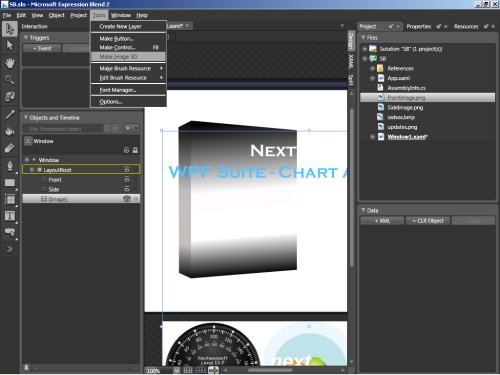Close the Resources panel

[493, 26]
